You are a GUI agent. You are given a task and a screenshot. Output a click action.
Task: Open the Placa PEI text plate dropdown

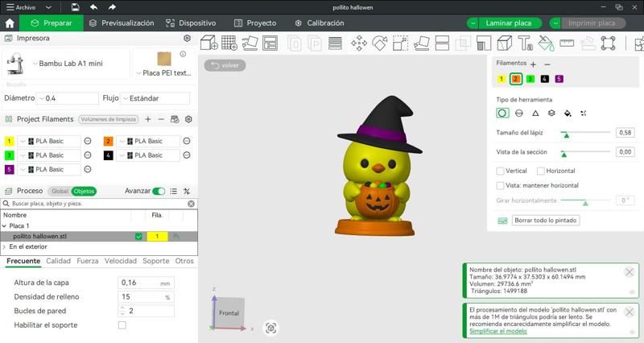pyautogui.click(x=164, y=72)
